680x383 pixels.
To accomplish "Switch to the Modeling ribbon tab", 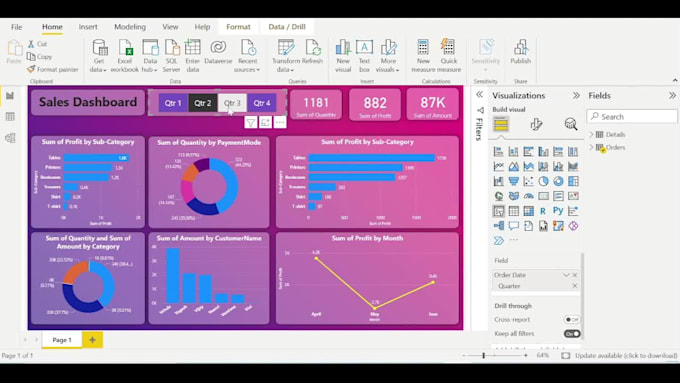I will [130, 27].
